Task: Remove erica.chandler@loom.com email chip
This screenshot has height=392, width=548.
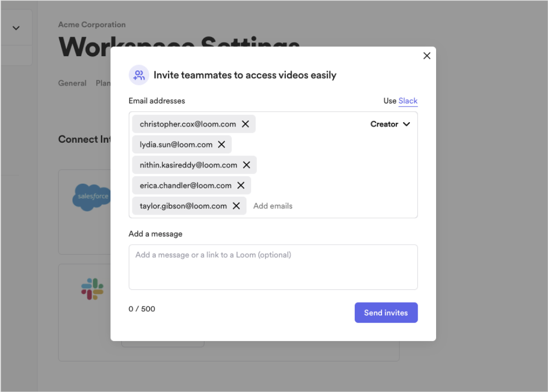Action: tap(241, 185)
